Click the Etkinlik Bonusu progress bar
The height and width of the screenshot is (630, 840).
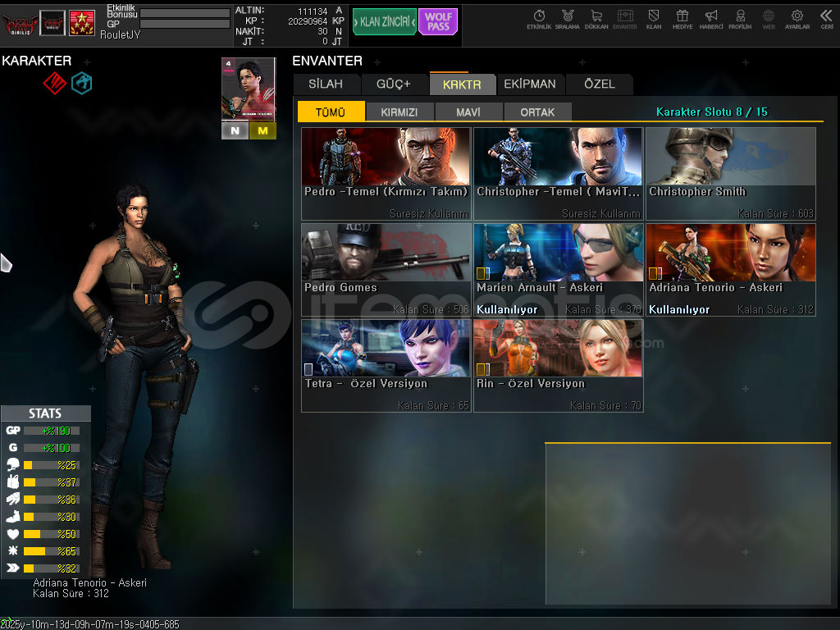(x=185, y=13)
